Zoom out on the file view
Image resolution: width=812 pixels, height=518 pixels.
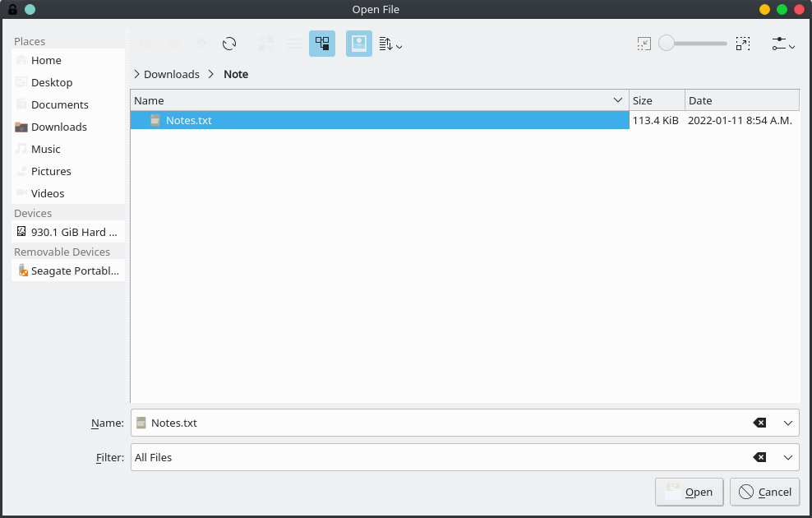pos(644,44)
